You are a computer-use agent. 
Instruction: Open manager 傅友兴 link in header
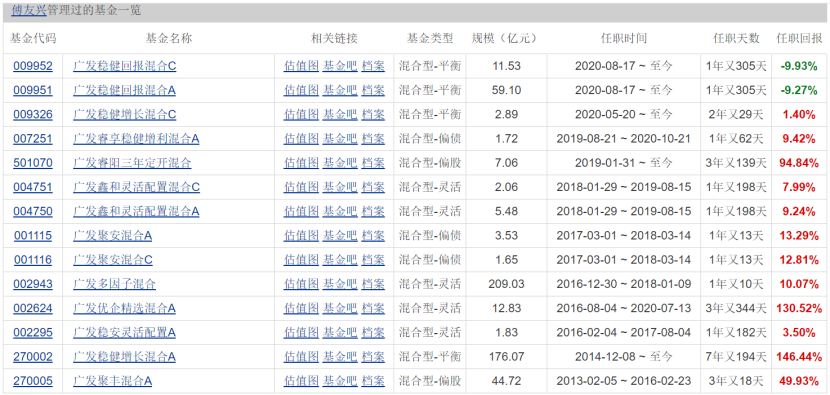pyautogui.click(x=29, y=10)
